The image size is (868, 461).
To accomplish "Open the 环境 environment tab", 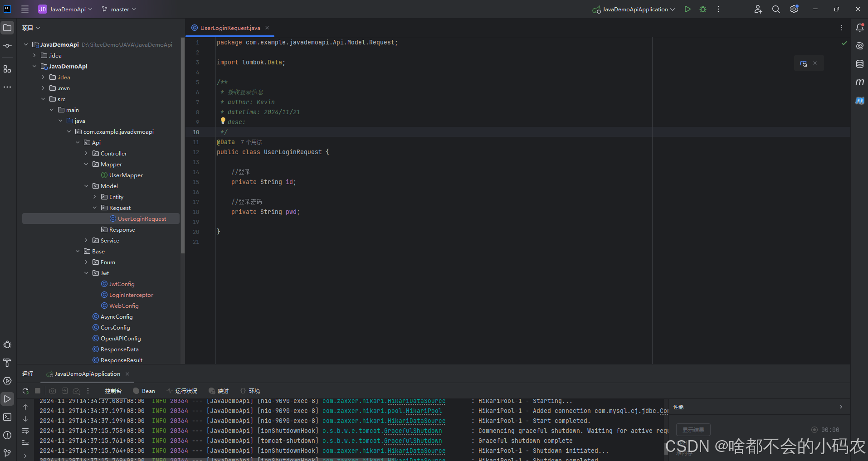I will click(250, 391).
